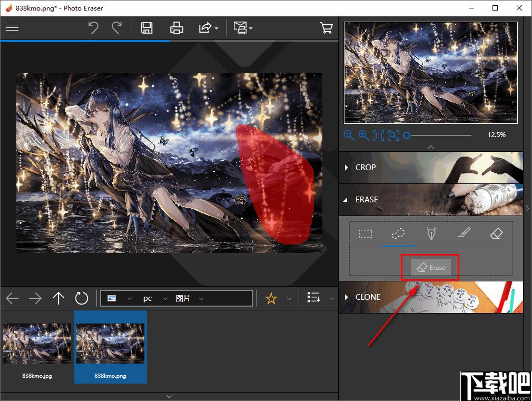The height and width of the screenshot is (401, 532).
Task: Go up one folder level
Action: (x=58, y=298)
